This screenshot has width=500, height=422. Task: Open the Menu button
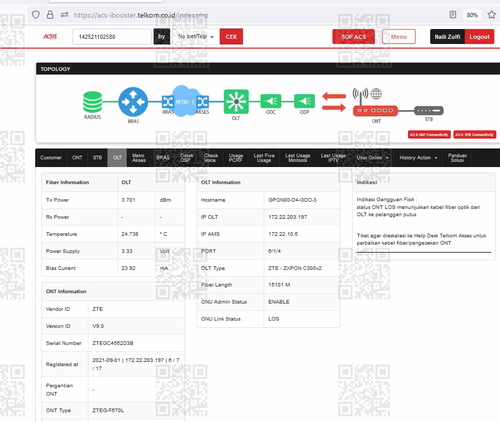tap(399, 37)
